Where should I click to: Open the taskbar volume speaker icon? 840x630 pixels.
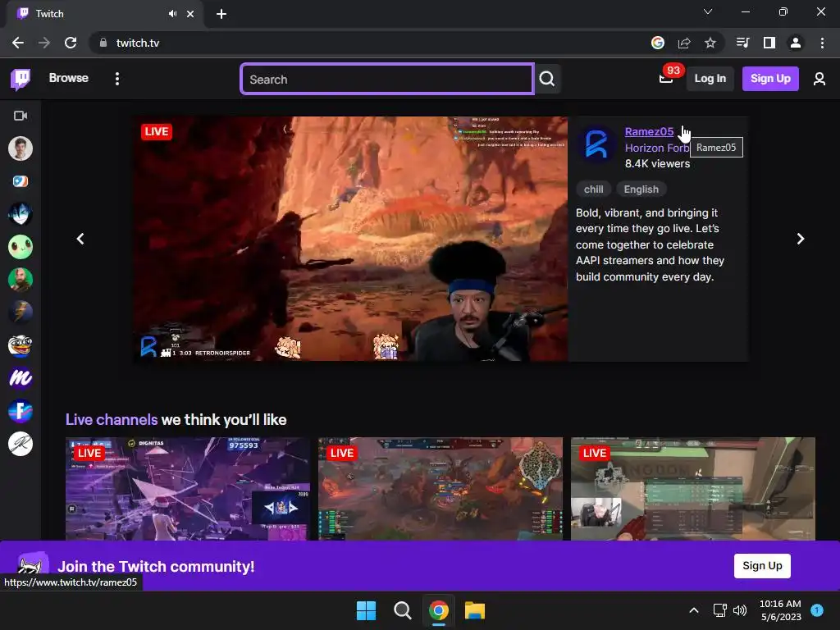740,610
